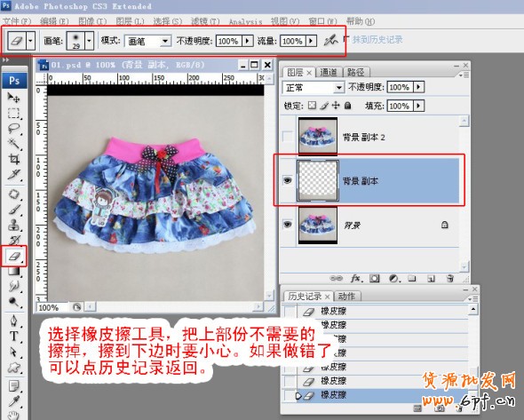Image resolution: width=524 pixels, height=420 pixels.
Task: Click the airbrush icon in options bar
Action: tap(330, 41)
